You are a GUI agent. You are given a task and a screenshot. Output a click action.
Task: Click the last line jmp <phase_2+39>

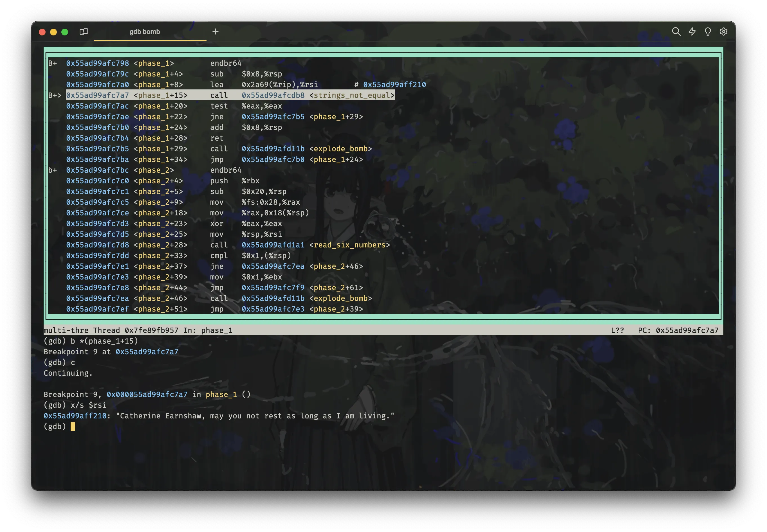[x=286, y=309]
